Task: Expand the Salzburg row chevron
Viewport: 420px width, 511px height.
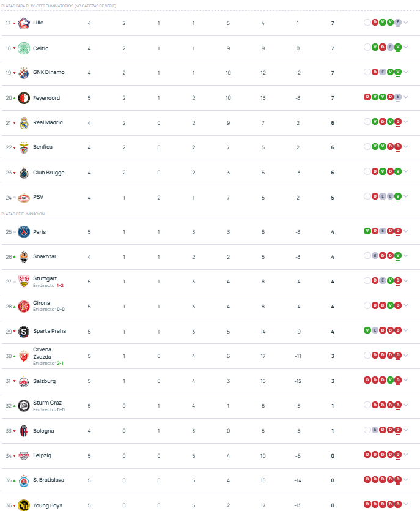Action: 406,380
